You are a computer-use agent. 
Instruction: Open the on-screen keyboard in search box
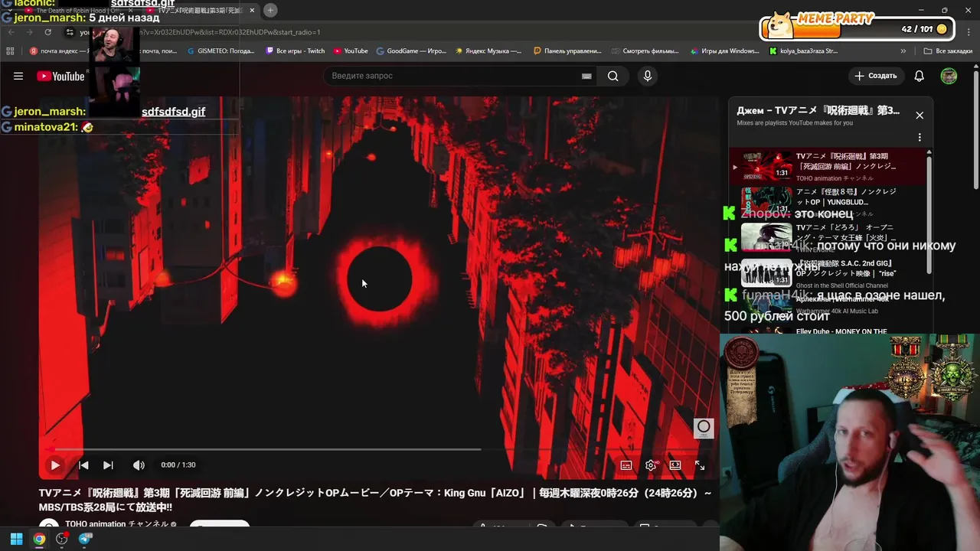586,76
